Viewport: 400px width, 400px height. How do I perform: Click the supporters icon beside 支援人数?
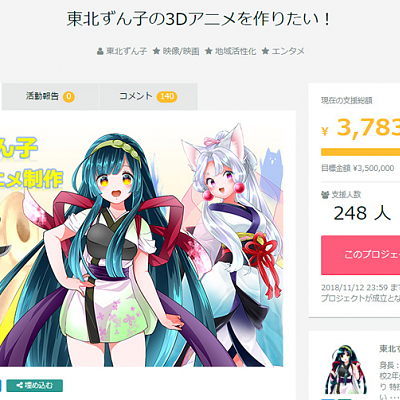[325, 195]
